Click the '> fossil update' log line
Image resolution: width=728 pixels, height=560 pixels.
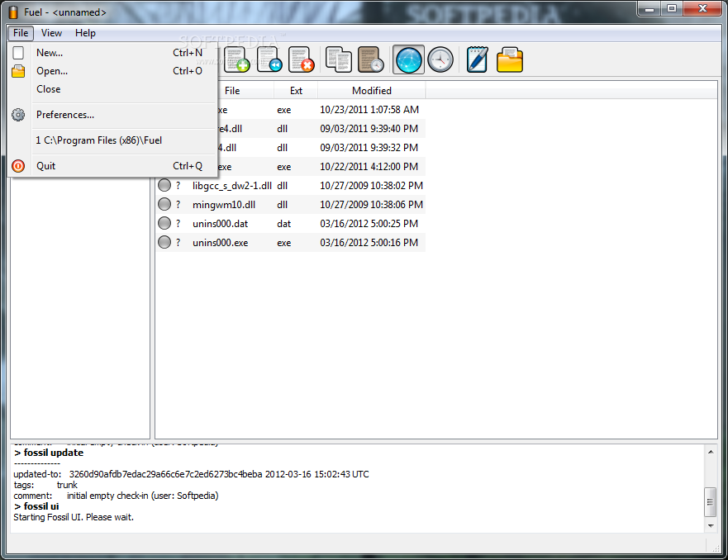[49, 453]
